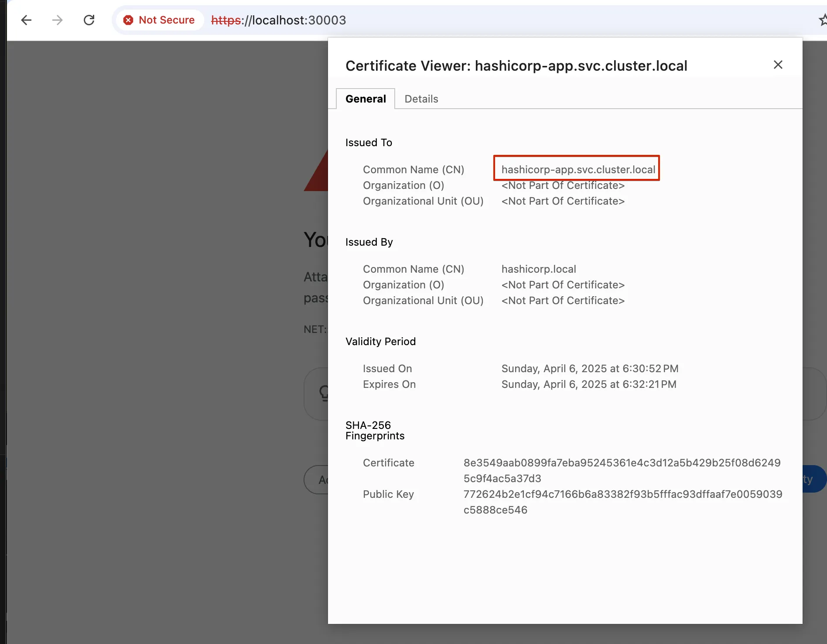Image resolution: width=827 pixels, height=644 pixels.
Task: Reload the page with the refresh icon
Action: [89, 20]
